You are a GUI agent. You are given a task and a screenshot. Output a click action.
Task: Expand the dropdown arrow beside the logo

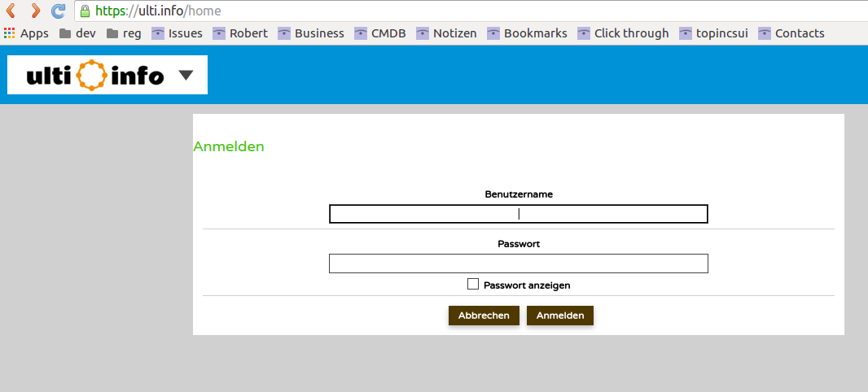[x=186, y=76]
